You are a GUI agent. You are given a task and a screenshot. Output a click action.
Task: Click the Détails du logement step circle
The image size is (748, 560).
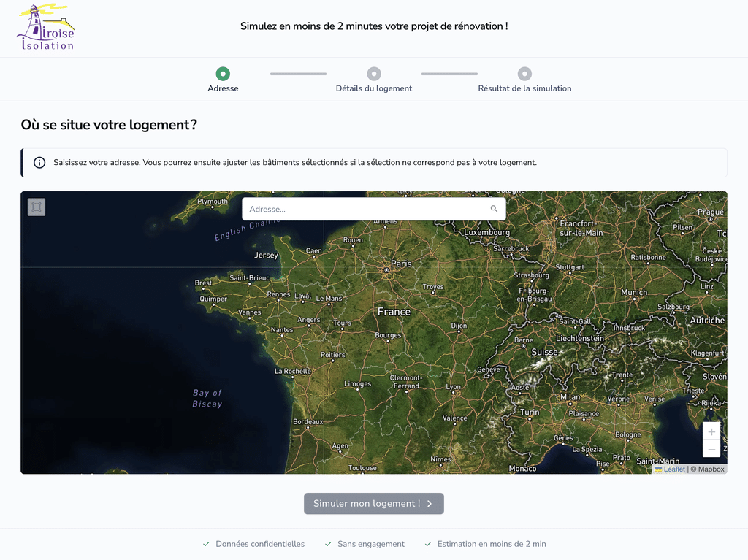(x=374, y=74)
